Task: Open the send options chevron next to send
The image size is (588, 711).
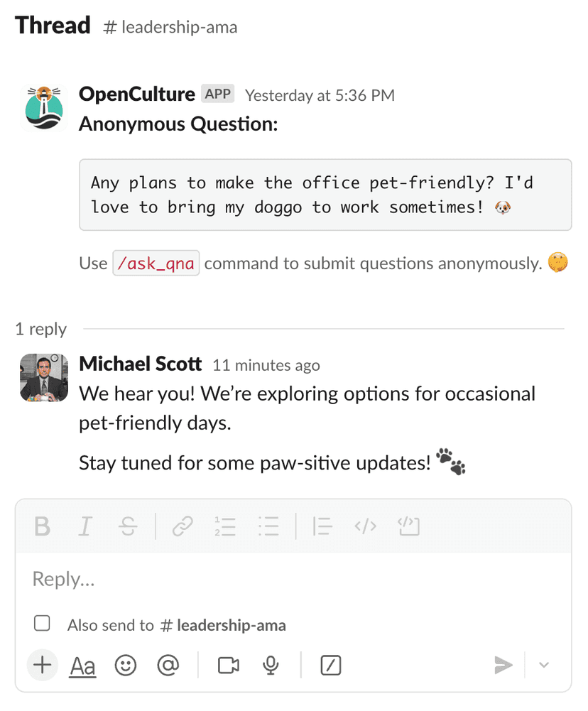Action: point(544,666)
